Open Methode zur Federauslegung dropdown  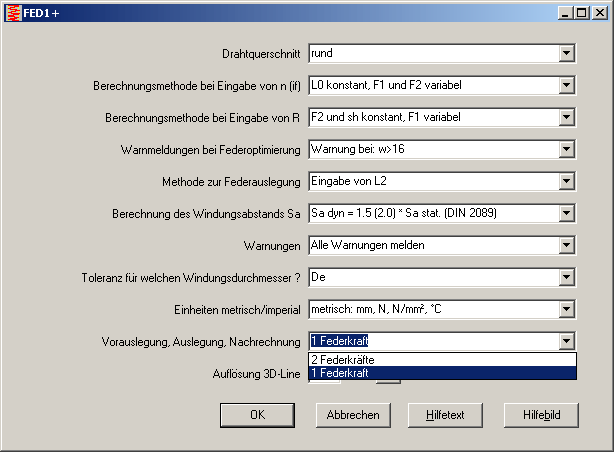[566, 182]
